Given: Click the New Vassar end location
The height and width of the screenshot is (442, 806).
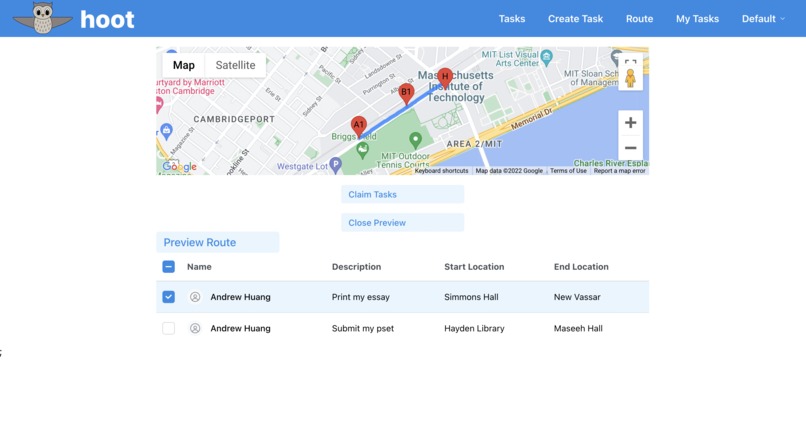Looking at the screenshot, I should [x=577, y=297].
